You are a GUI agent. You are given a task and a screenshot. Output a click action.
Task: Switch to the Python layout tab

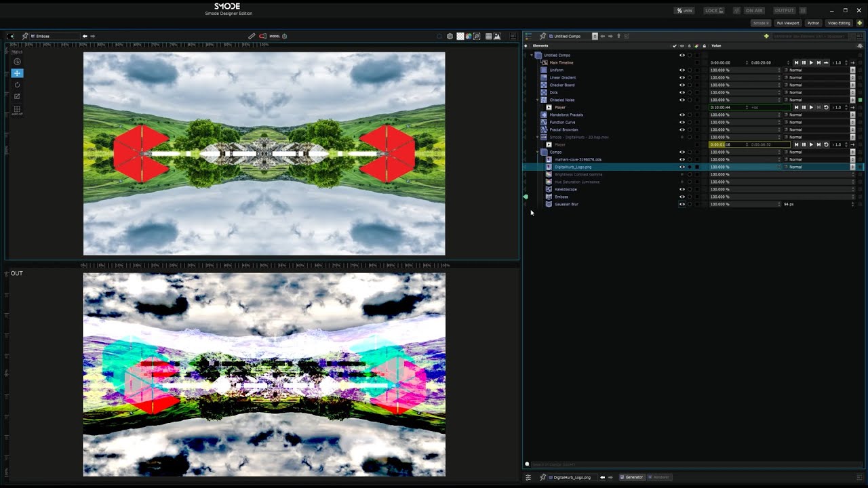pyautogui.click(x=813, y=23)
